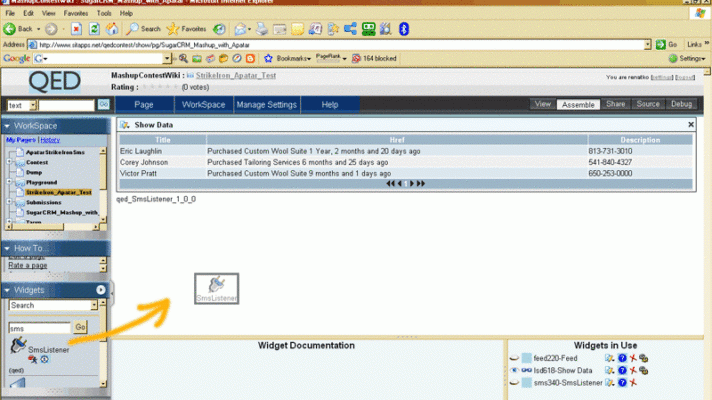712x400 pixels.
Task: Click the History icon in toolbar
Action: tap(219, 29)
